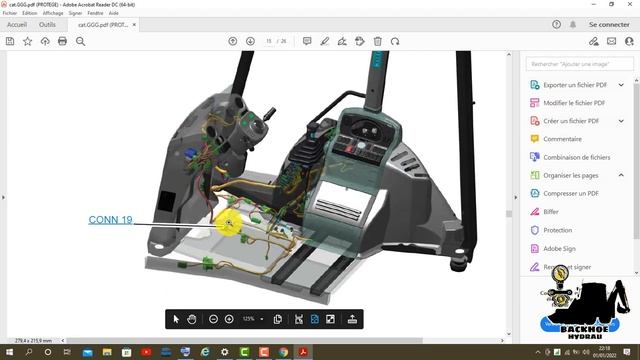Open the Fenêtre menu

[x=95, y=13]
